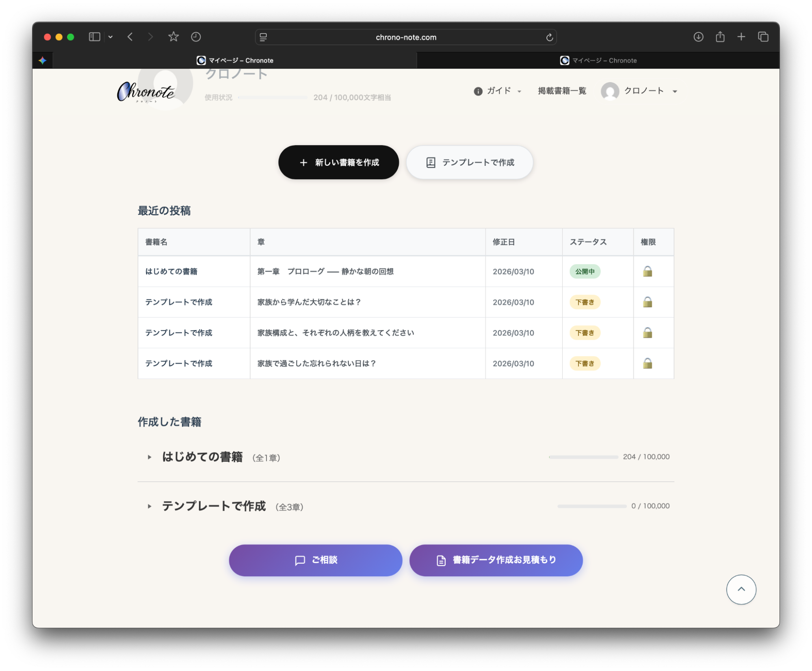This screenshot has height=671, width=812.
Task: Expand the テンプレートで作成 book entry
Action: pyautogui.click(x=149, y=506)
